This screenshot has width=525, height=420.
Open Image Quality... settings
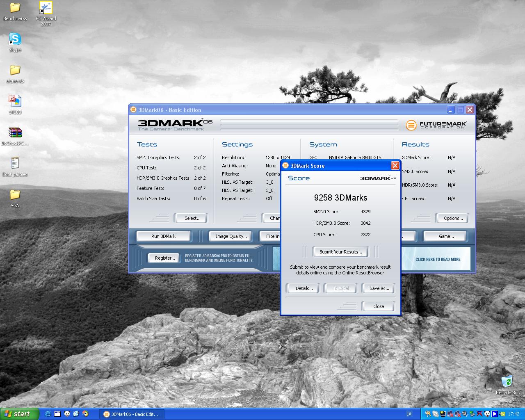click(x=231, y=236)
